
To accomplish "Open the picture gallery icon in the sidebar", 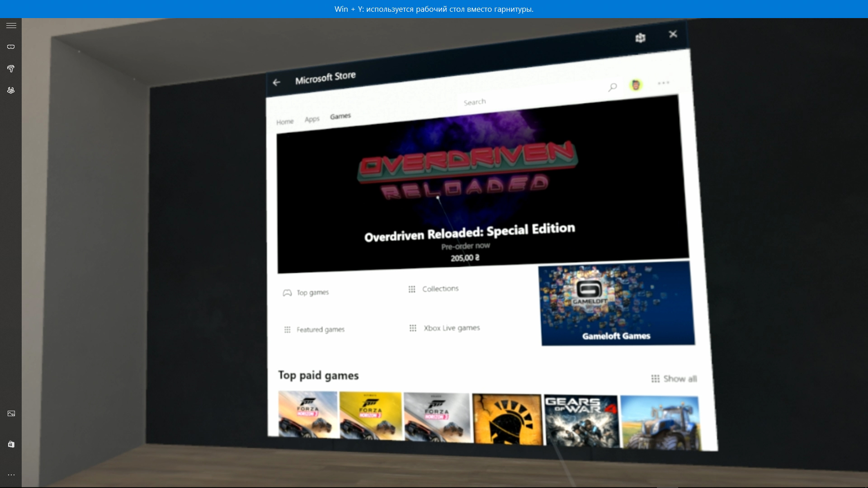I will (11, 413).
